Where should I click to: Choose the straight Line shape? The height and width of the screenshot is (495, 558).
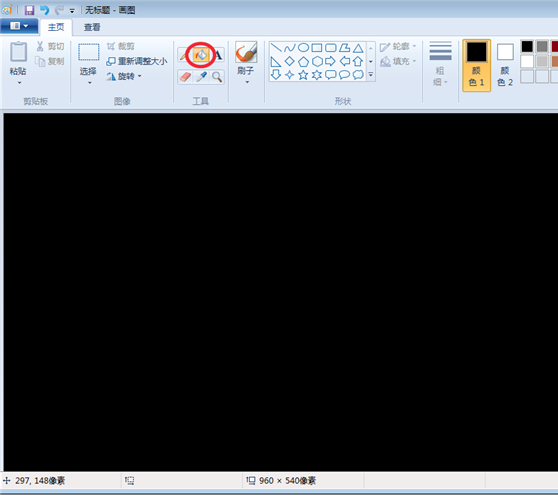[276, 48]
